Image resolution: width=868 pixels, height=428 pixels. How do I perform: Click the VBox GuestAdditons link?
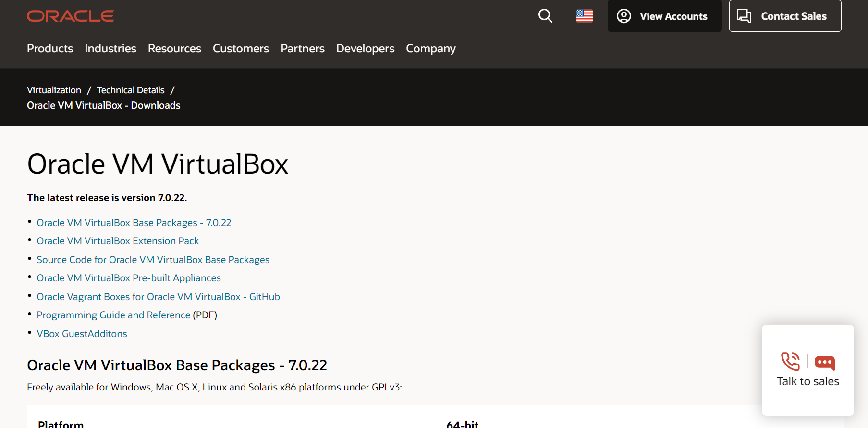click(82, 334)
